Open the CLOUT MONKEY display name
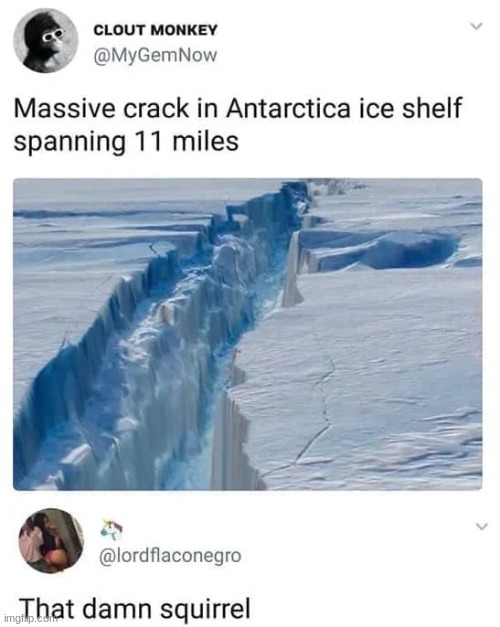 (x=155, y=30)
